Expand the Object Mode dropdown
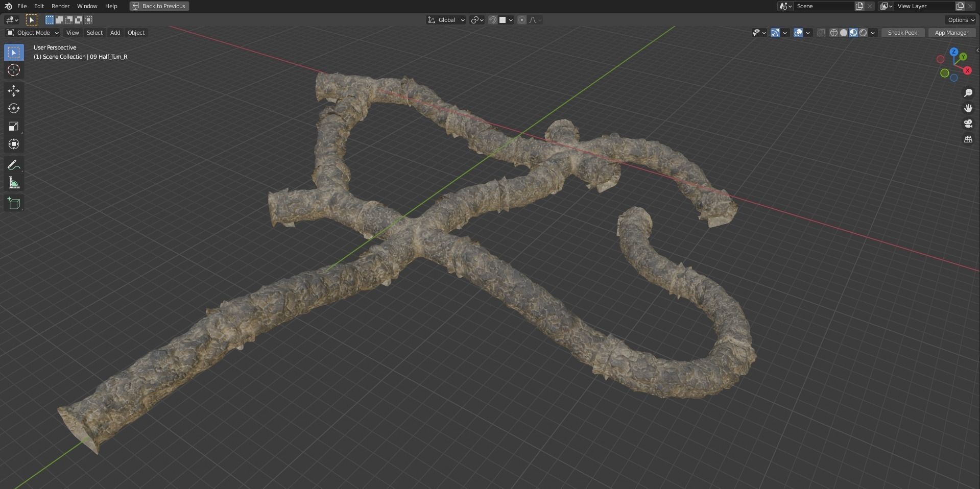 pyautogui.click(x=33, y=33)
